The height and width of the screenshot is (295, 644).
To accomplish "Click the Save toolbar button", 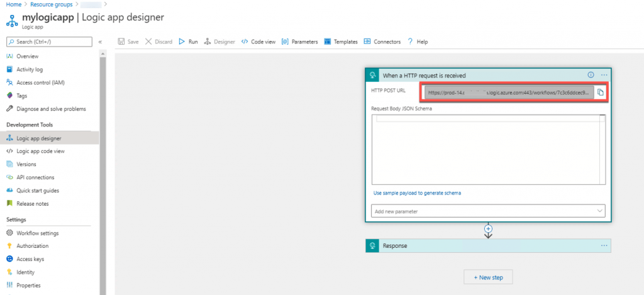I will (x=128, y=42).
